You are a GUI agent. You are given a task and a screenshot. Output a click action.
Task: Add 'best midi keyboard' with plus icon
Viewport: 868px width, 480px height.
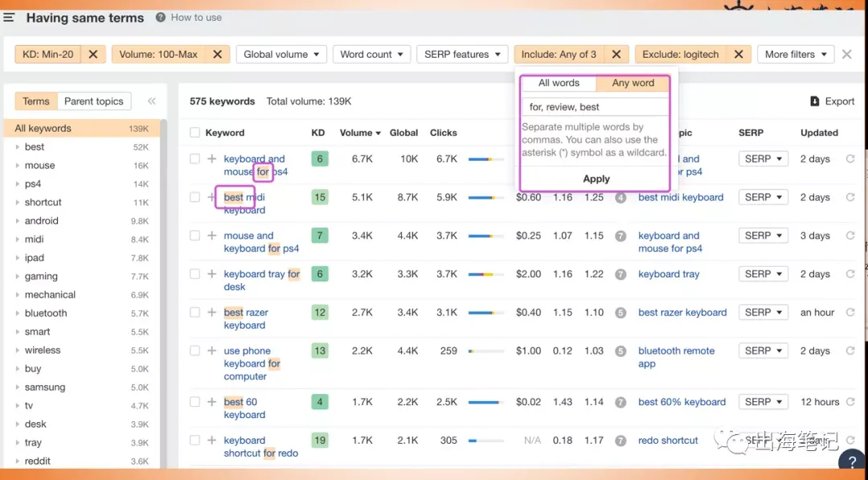[x=211, y=197]
